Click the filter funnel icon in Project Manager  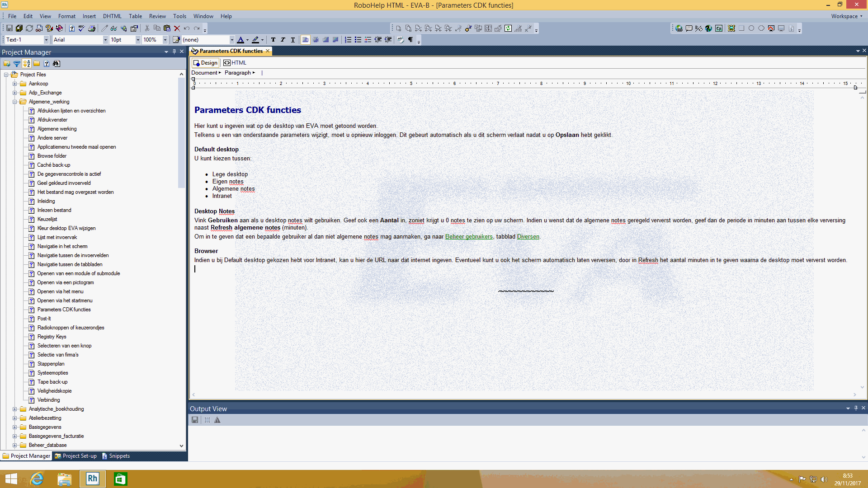point(17,64)
